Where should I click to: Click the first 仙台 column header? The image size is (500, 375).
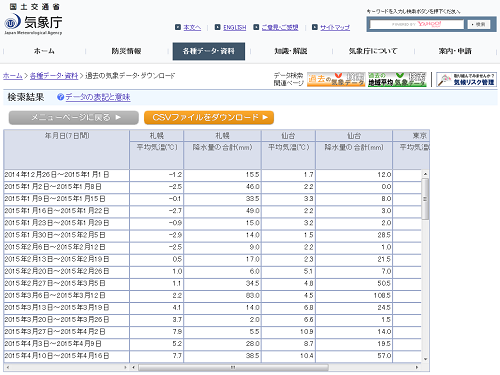[288, 135]
